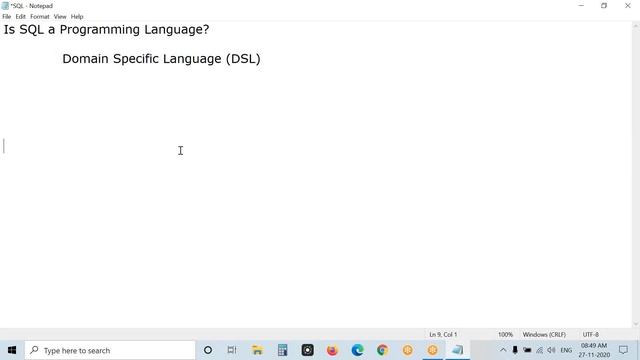Open the Format menu

click(x=40, y=17)
